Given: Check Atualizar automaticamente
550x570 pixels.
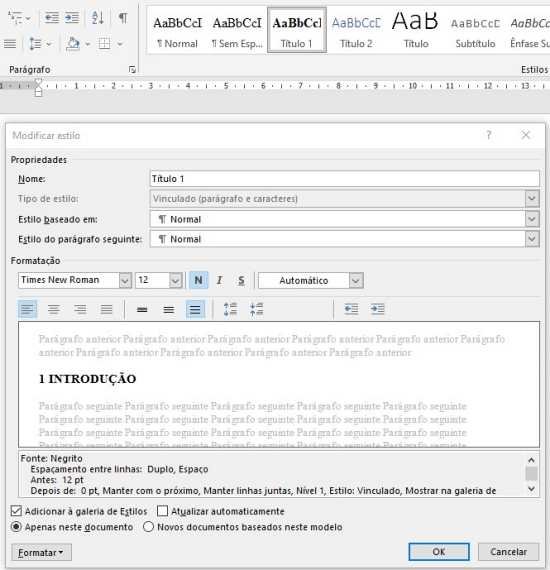Looking at the screenshot, I should tap(162, 511).
